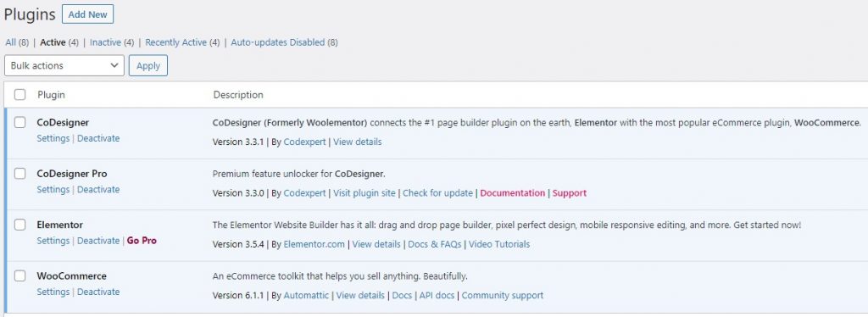This screenshot has height=317, width=868.
Task: Show All plugins filter
Action: pyautogui.click(x=10, y=42)
